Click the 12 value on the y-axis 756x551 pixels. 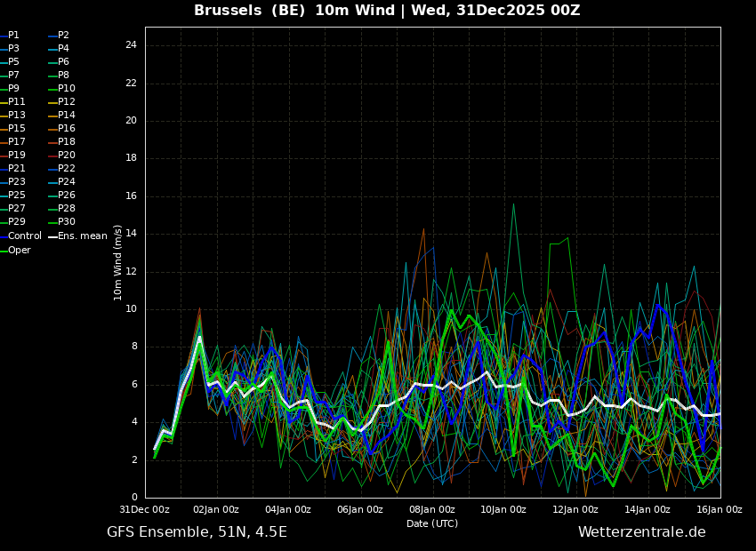(x=131, y=272)
